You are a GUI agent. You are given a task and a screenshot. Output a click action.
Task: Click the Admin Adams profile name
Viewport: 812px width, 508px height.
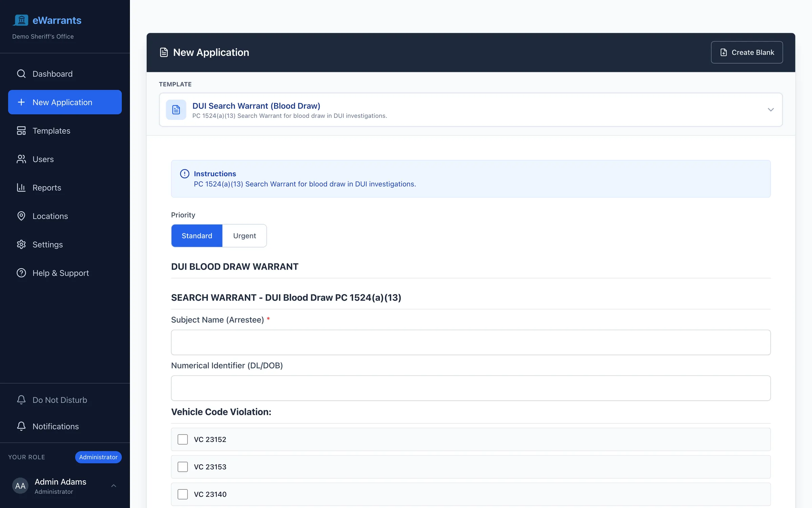click(x=60, y=482)
